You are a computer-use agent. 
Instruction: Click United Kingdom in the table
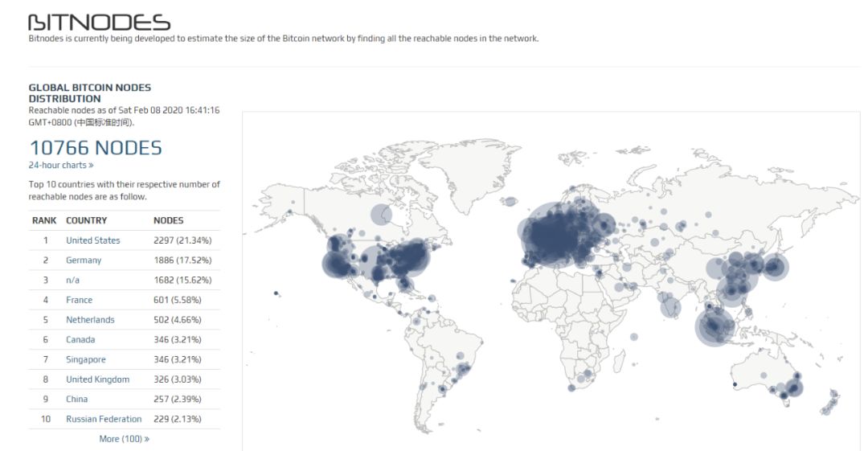tap(97, 379)
